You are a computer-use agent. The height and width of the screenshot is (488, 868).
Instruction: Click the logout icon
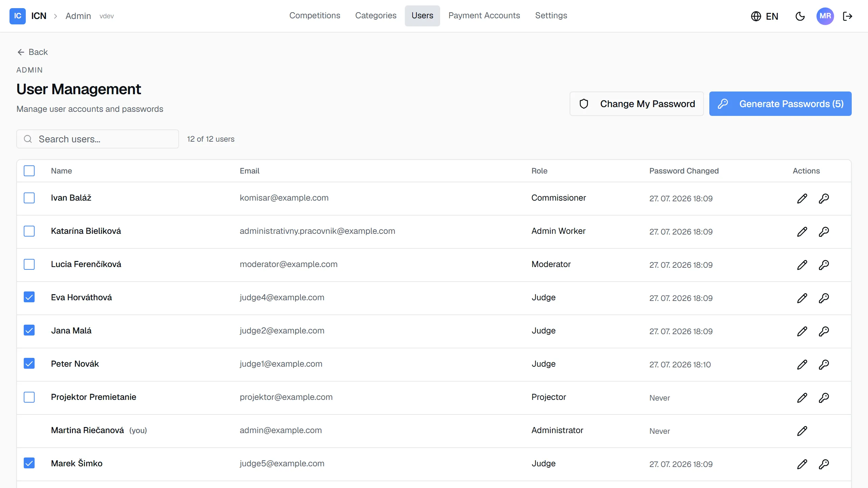click(x=848, y=16)
